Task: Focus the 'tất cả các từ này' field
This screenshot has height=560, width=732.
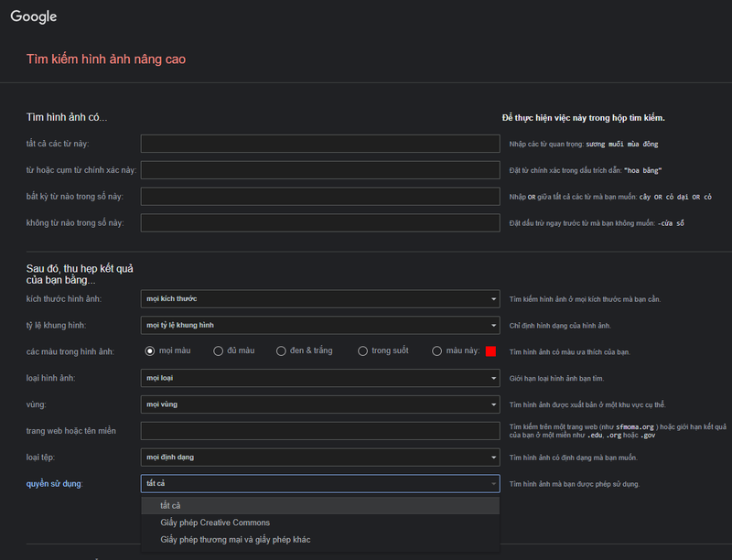Action: click(x=320, y=144)
